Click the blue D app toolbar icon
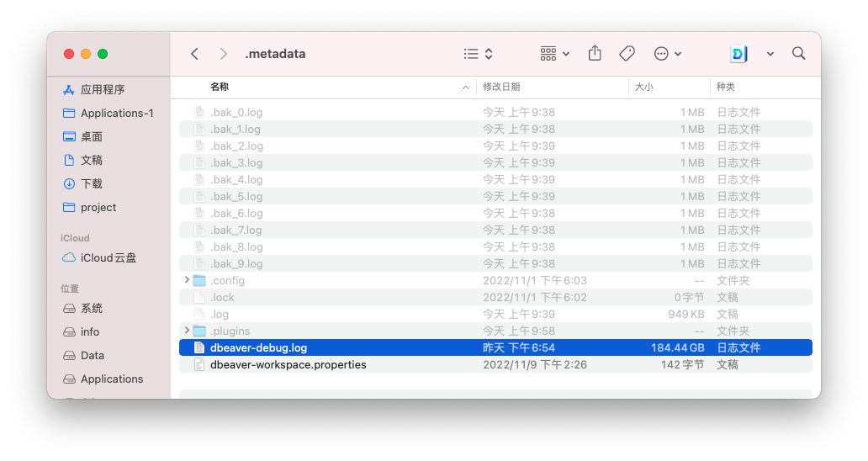The height and width of the screenshot is (461, 868). point(739,54)
